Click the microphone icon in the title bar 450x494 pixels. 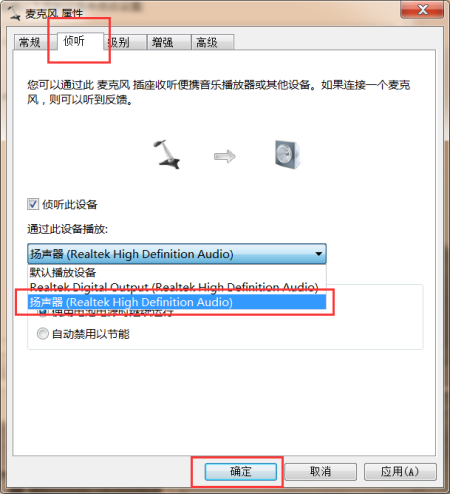point(13,13)
